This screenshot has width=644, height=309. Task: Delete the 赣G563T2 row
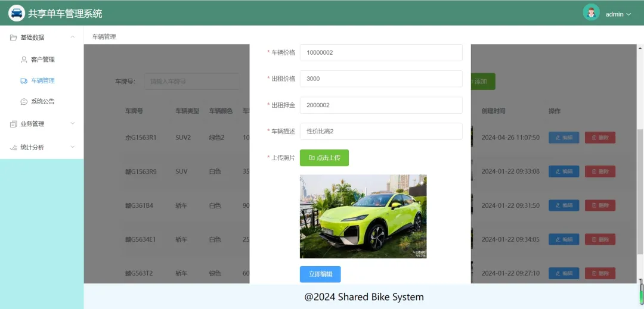click(x=600, y=273)
